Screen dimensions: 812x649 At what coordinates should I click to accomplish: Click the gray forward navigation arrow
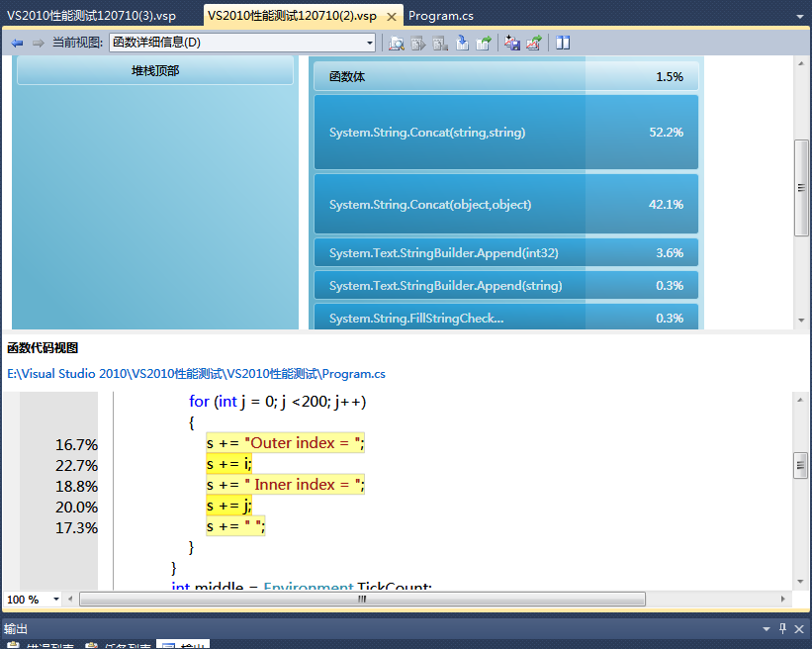(x=39, y=43)
